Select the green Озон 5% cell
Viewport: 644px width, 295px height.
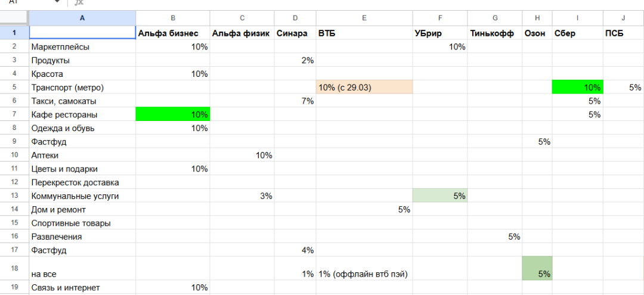537,269
